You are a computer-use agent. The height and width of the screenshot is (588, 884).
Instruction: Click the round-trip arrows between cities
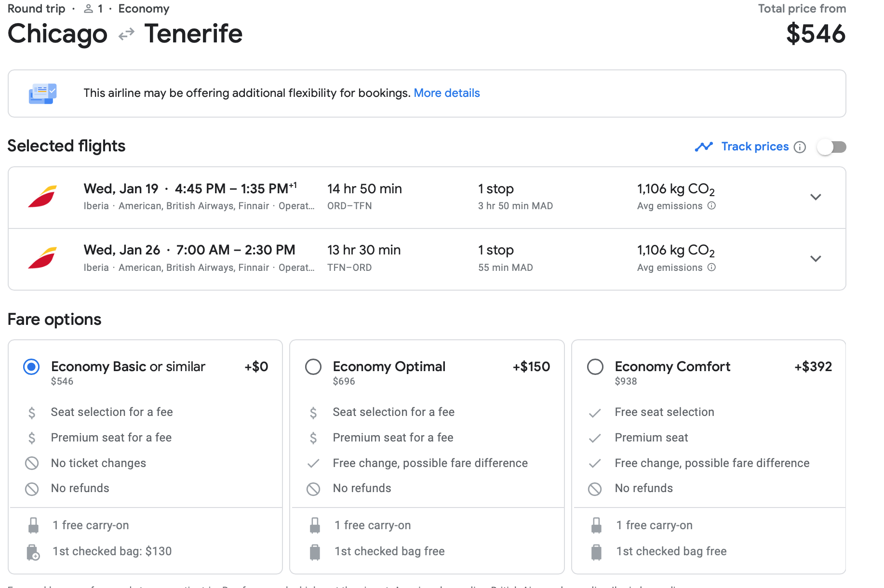point(126,34)
